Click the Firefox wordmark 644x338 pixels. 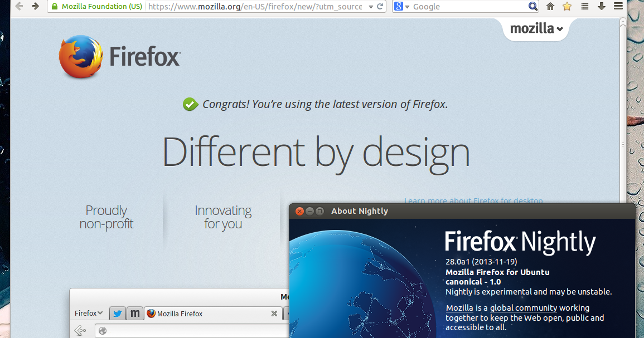tap(145, 57)
